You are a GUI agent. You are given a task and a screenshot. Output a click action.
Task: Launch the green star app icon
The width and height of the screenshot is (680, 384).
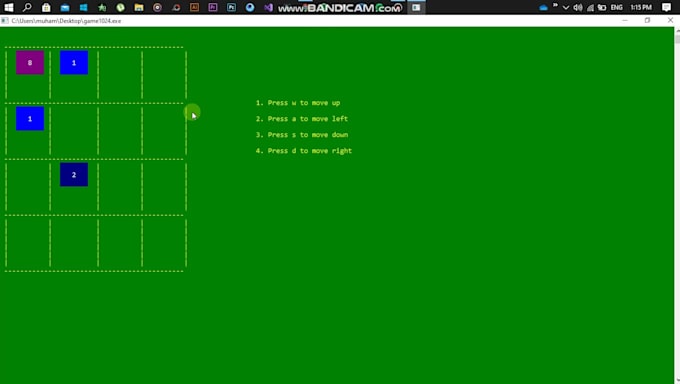click(x=102, y=7)
